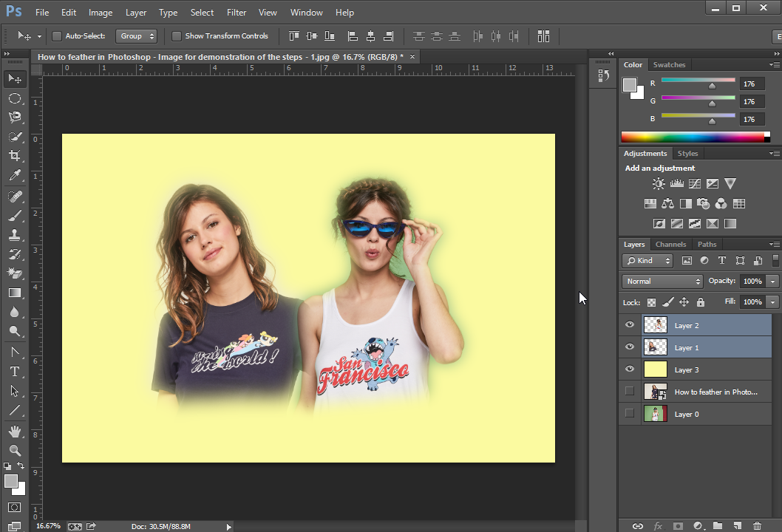The width and height of the screenshot is (782, 532).
Task: Open layer styles with the fx button
Action: pos(657,525)
